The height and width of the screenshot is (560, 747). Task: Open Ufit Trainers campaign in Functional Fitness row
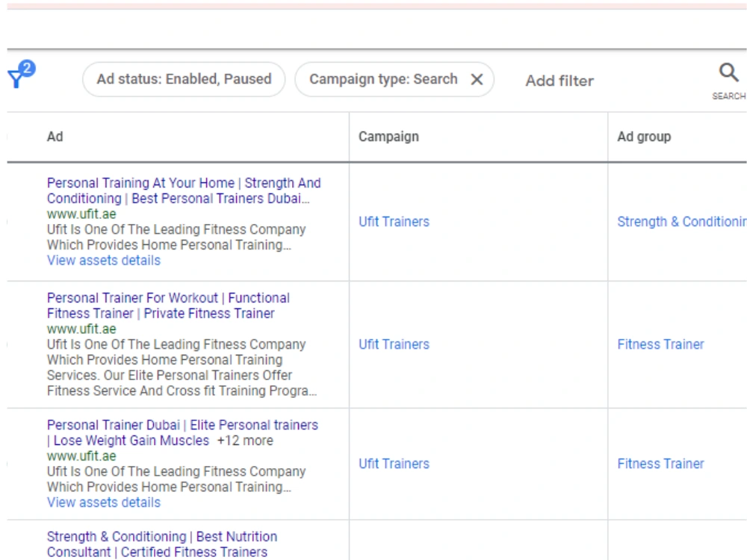[x=394, y=344]
